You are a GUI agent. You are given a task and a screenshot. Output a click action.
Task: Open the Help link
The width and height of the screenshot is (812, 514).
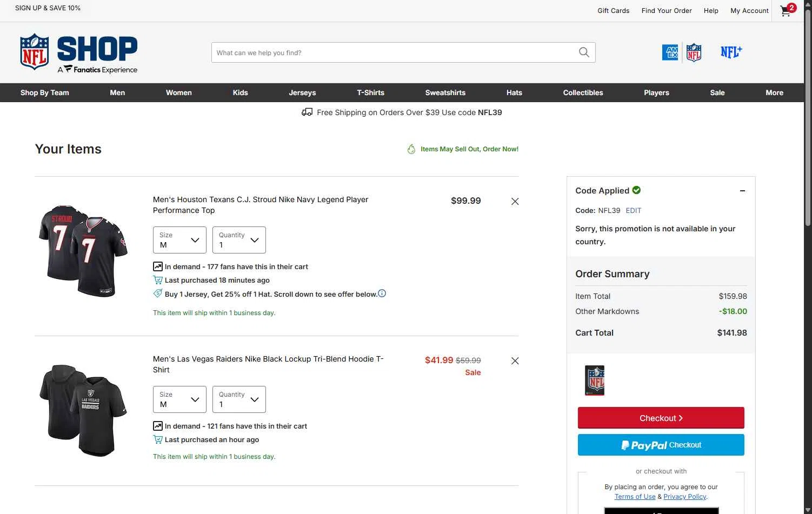[x=711, y=10]
